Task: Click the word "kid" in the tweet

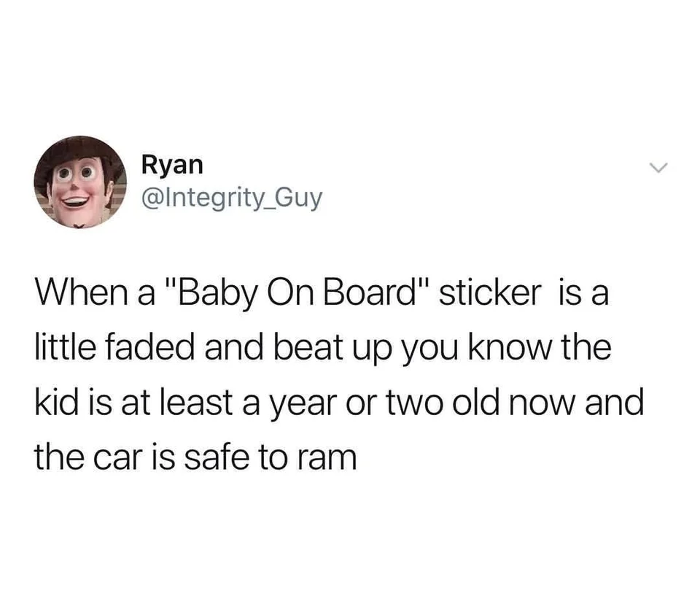Action: click(56, 401)
